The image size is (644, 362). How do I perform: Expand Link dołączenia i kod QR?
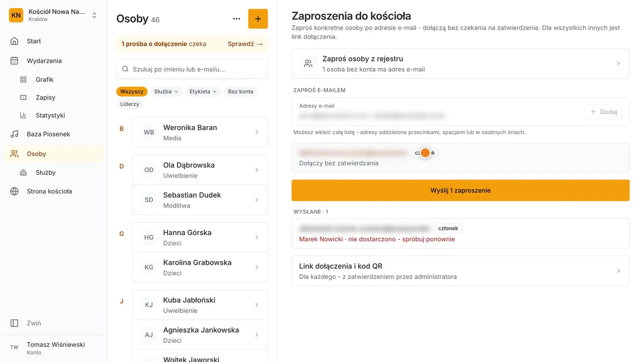[x=460, y=271]
